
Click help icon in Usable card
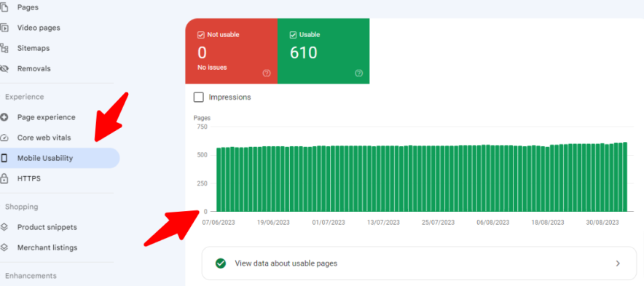[x=358, y=73]
